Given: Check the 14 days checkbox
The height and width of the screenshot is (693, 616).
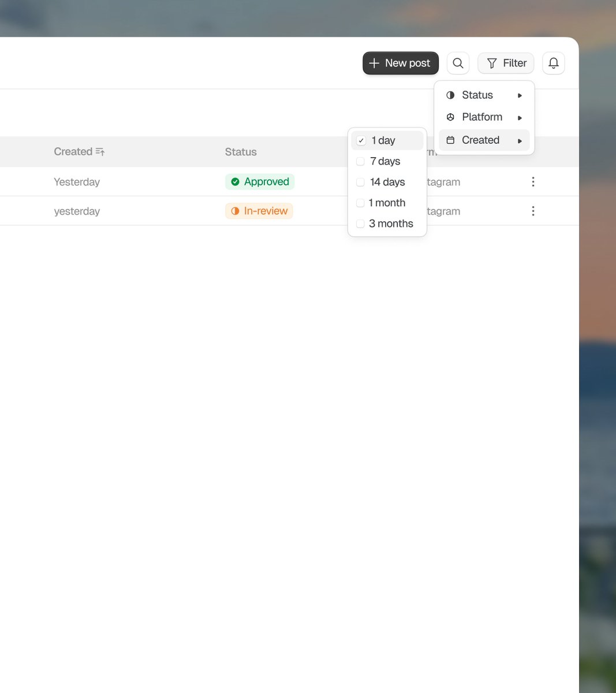Looking at the screenshot, I should (x=360, y=182).
